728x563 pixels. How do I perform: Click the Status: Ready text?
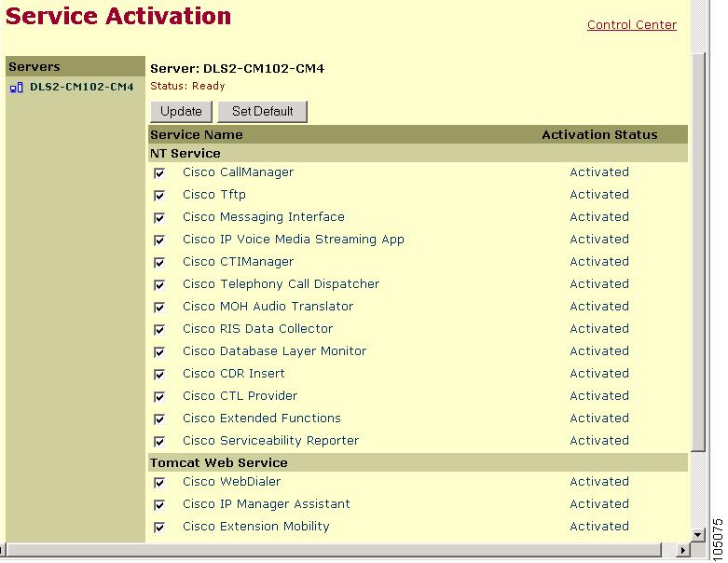187,86
